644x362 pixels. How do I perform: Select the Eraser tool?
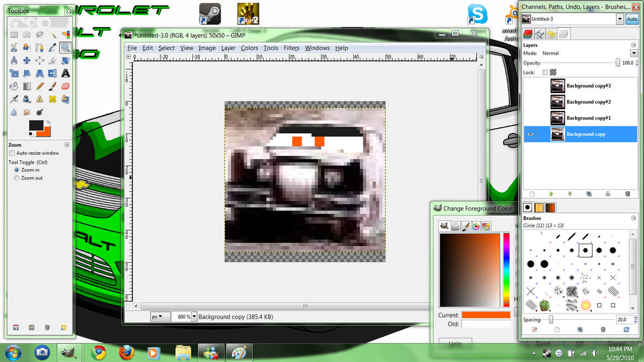(x=65, y=86)
